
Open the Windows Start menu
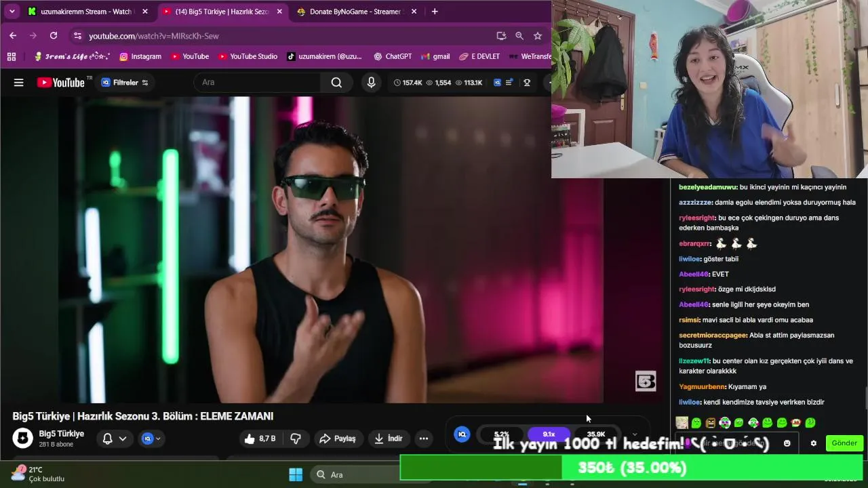pos(296,474)
